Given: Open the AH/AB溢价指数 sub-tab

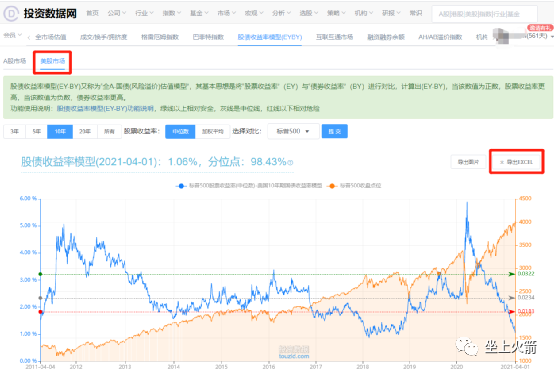Looking at the screenshot, I should [440, 37].
